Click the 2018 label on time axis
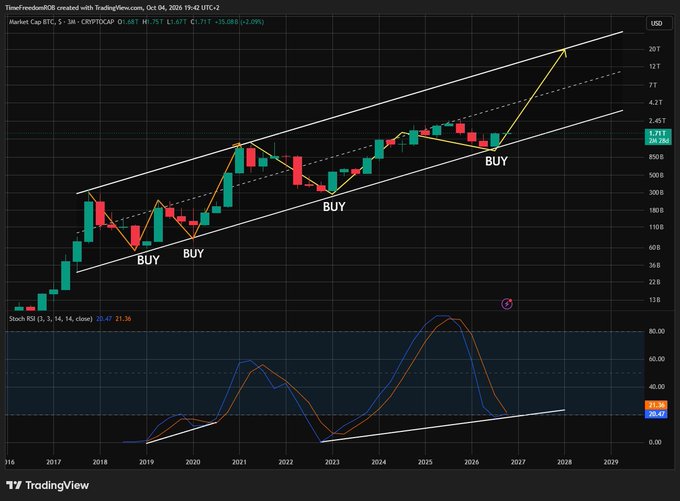680x501 pixels. [100, 462]
